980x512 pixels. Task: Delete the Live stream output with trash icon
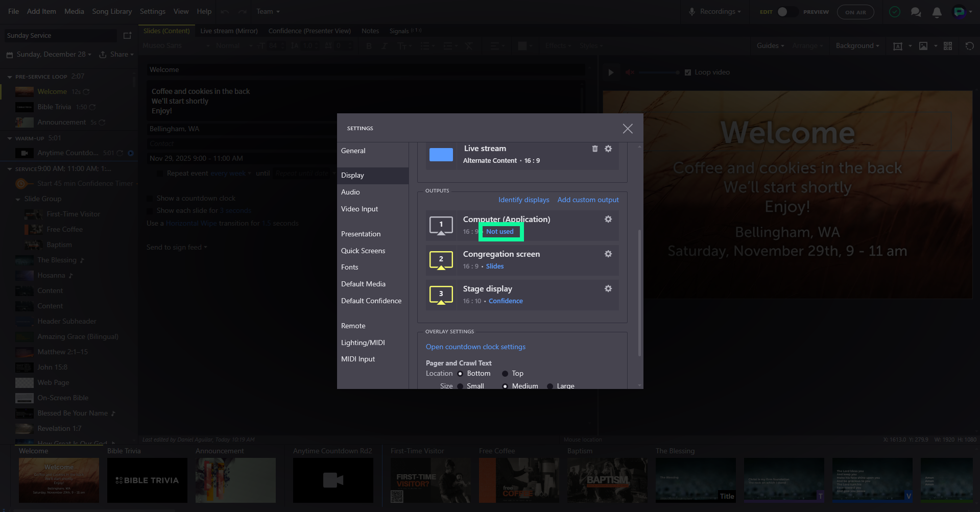(x=594, y=149)
